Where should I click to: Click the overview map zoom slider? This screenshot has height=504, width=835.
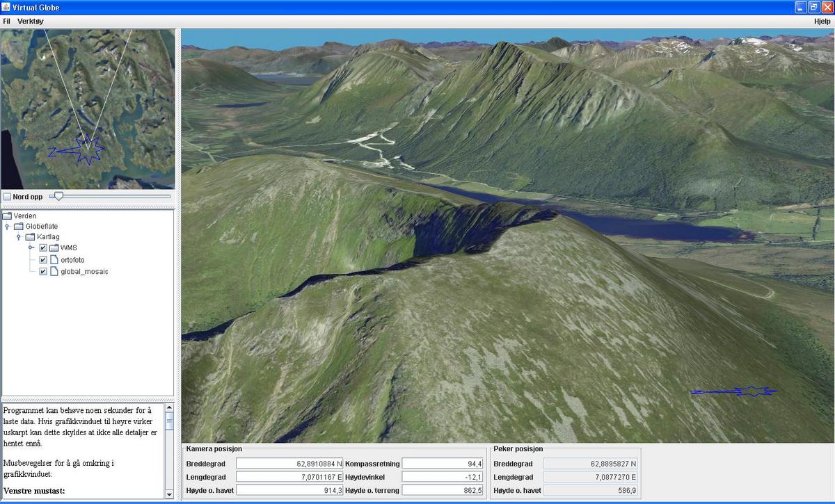click(x=59, y=197)
